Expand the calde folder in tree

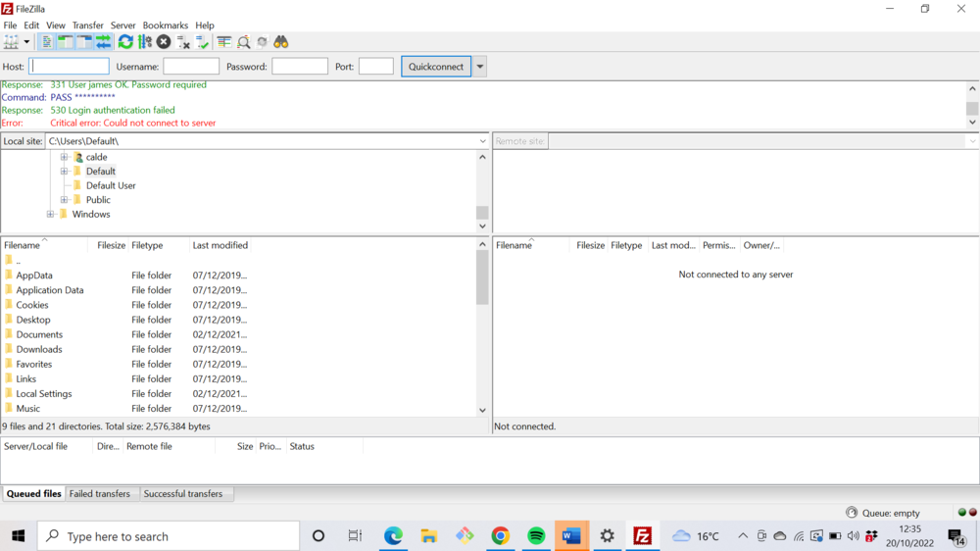64,157
